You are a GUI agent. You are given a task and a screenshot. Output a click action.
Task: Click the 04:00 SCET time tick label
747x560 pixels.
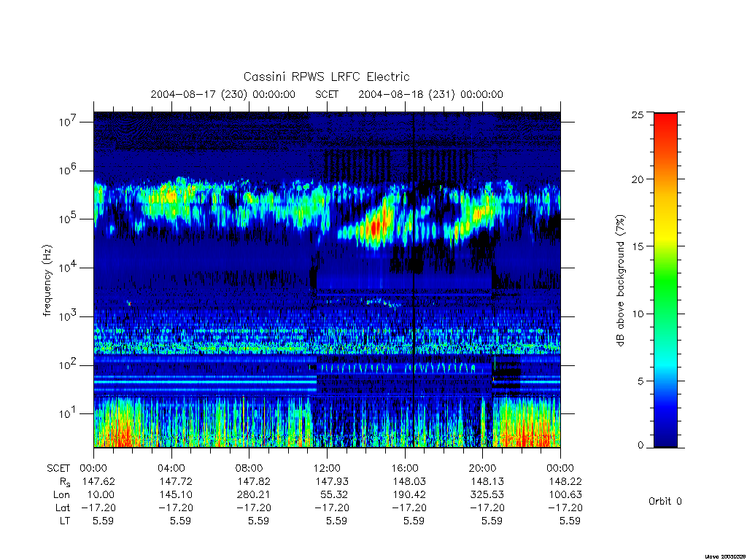click(x=171, y=468)
